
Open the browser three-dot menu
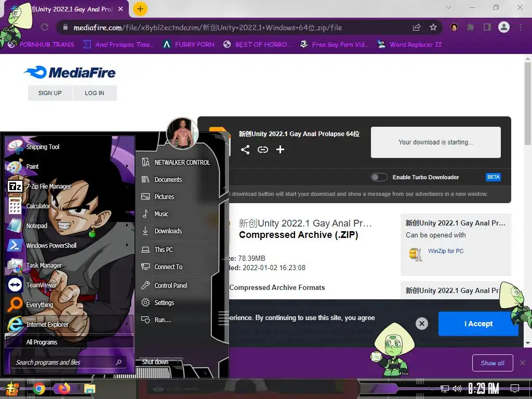(x=521, y=27)
